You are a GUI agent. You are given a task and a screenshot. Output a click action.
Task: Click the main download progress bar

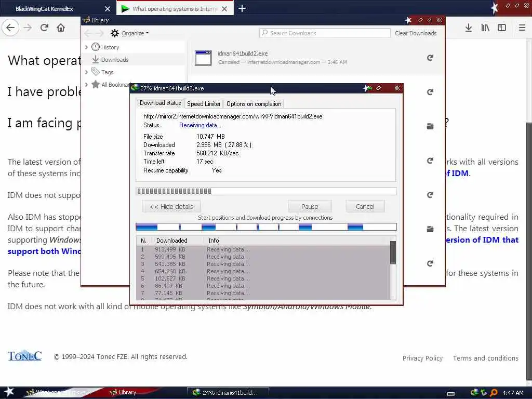point(266,191)
